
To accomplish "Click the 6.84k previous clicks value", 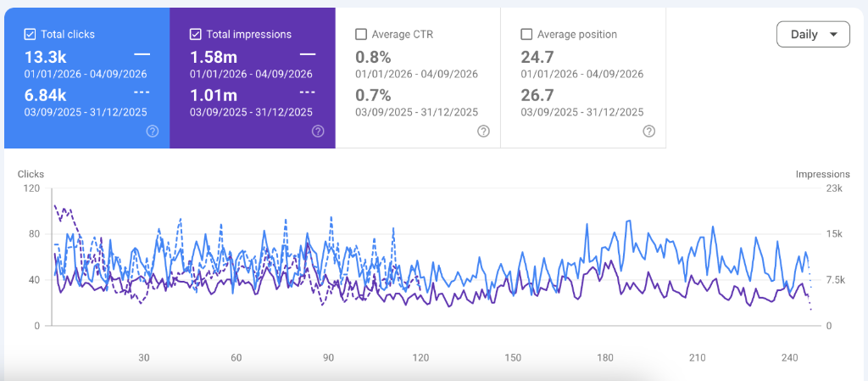I will coord(47,95).
